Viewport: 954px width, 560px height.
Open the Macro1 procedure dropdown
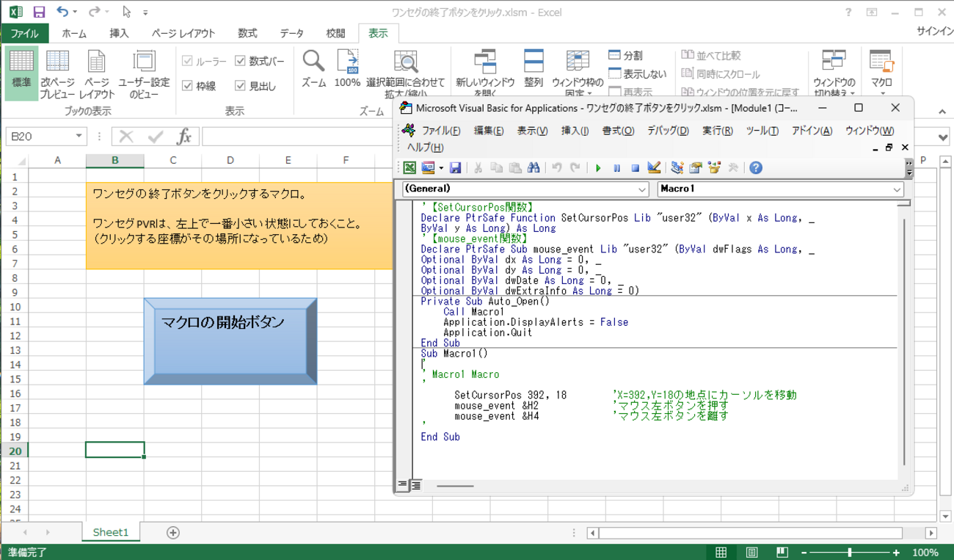[897, 189]
